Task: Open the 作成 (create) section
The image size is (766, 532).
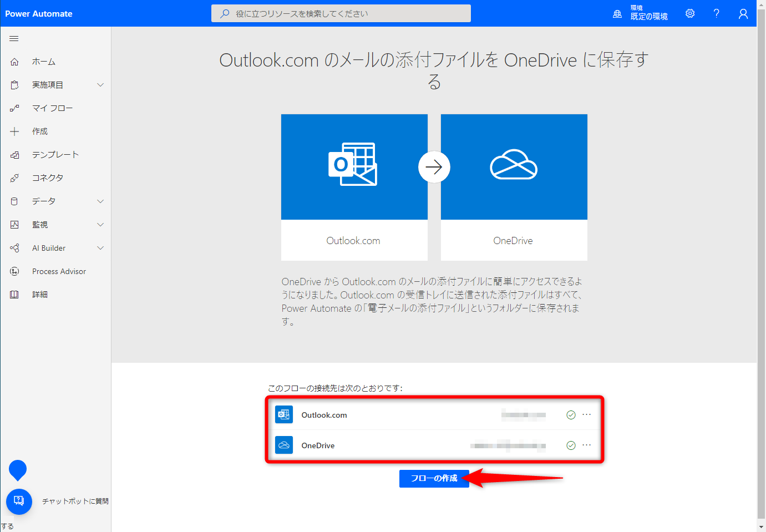Action: [39, 131]
